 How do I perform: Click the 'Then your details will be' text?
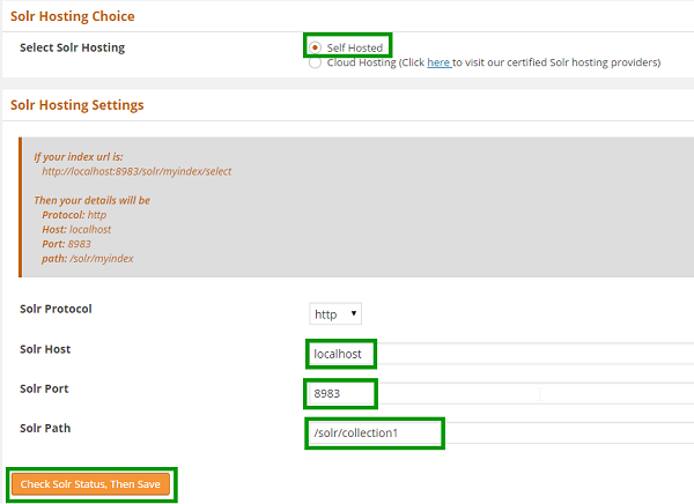92,200
